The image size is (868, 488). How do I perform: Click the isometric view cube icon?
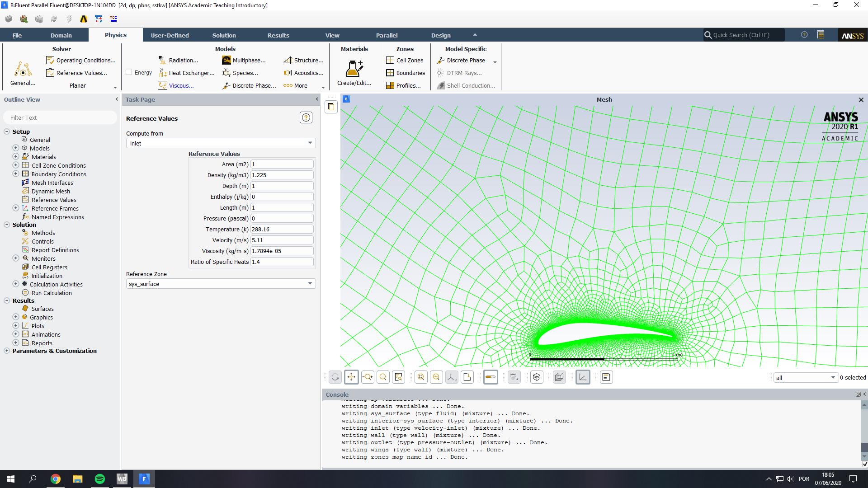537,377
